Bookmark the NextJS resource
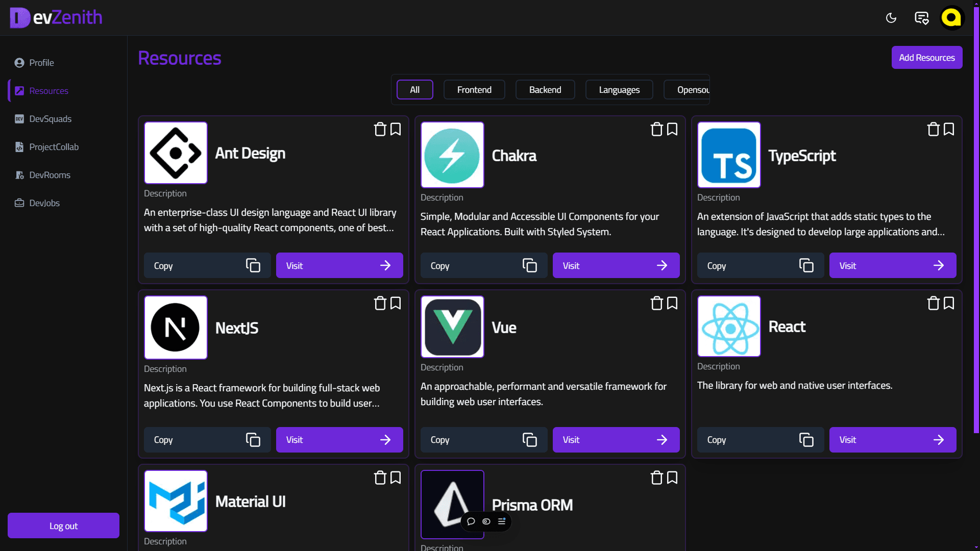Screen dimensions: 980x551 [x=396, y=303]
